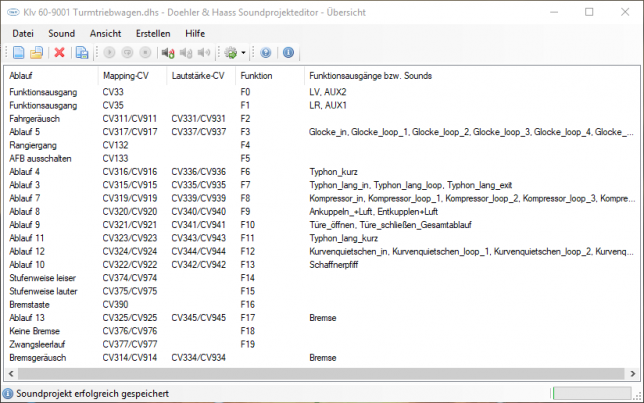This screenshot has height=403, width=644.
Task: Open the Datei menu
Action: point(23,34)
